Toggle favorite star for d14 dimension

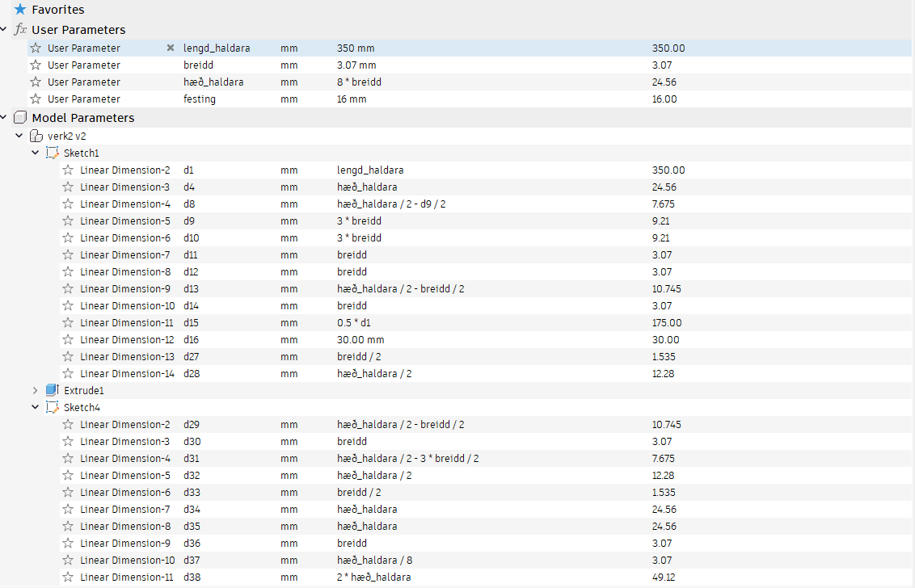(68, 305)
